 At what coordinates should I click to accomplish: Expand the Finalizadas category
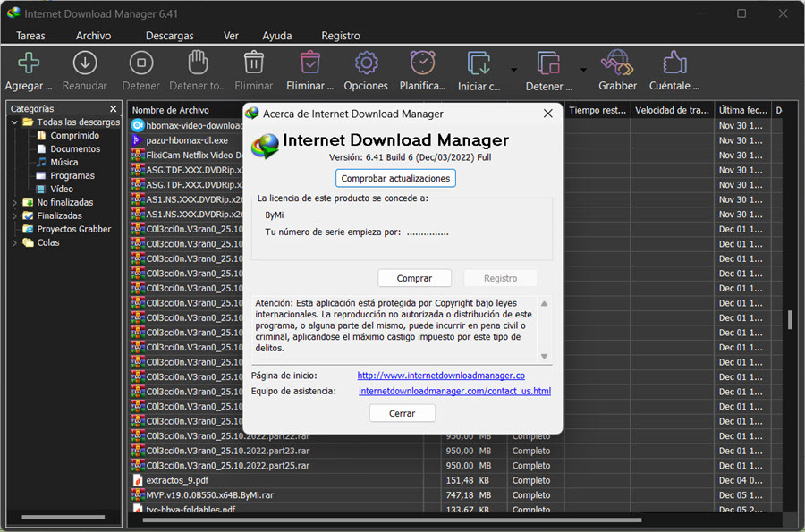coord(14,216)
